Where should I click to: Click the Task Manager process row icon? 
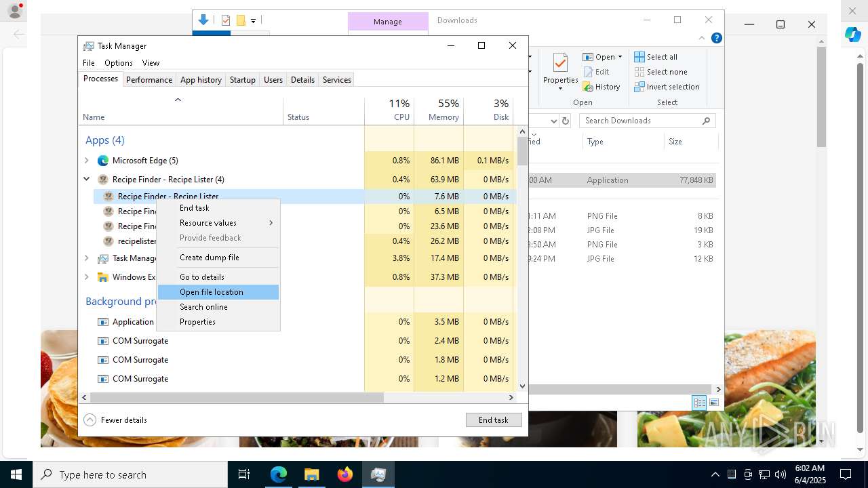tap(103, 258)
